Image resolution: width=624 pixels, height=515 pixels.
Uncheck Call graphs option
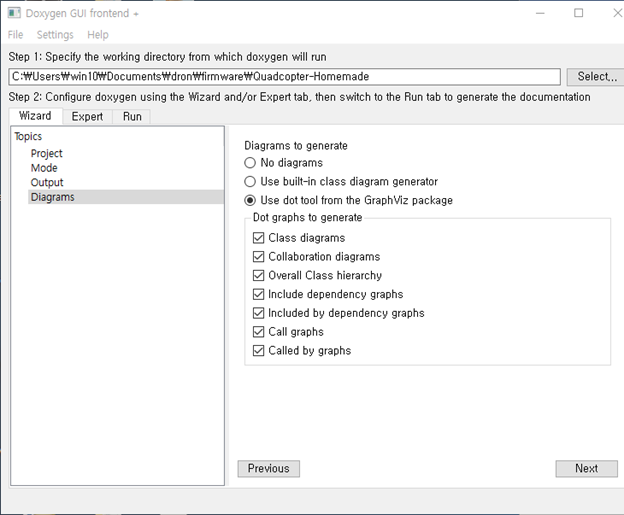click(259, 332)
